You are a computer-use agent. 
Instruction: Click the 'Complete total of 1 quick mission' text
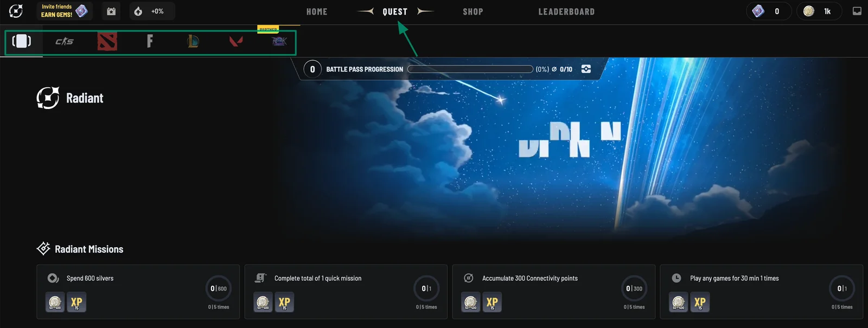tap(318, 278)
